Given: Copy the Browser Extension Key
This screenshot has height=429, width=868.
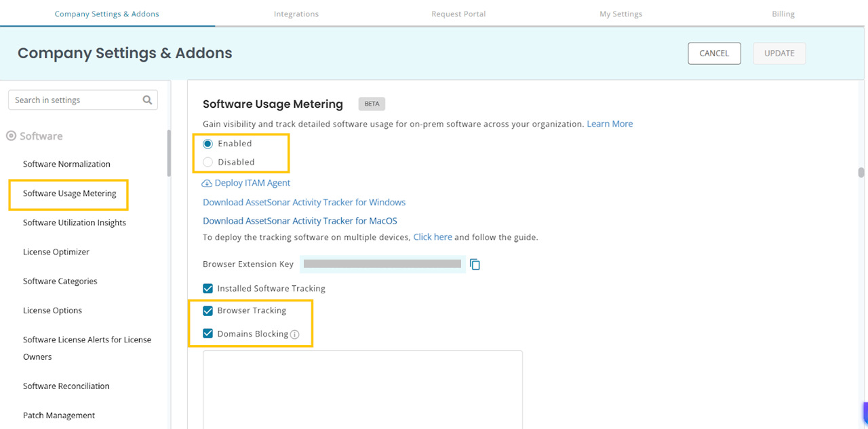Looking at the screenshot, I should (x=475, y=264).
